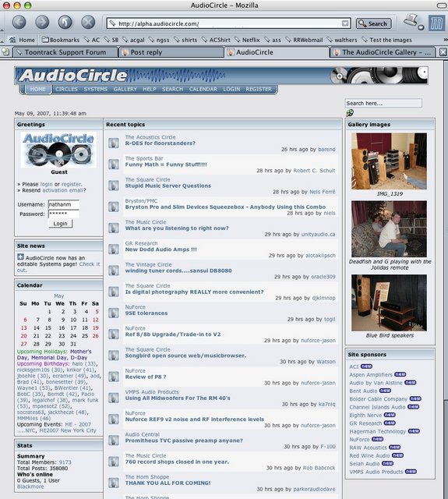Open the Deadfish and G gallery thumbnail

pyautogui.click(x=390, y=228)
